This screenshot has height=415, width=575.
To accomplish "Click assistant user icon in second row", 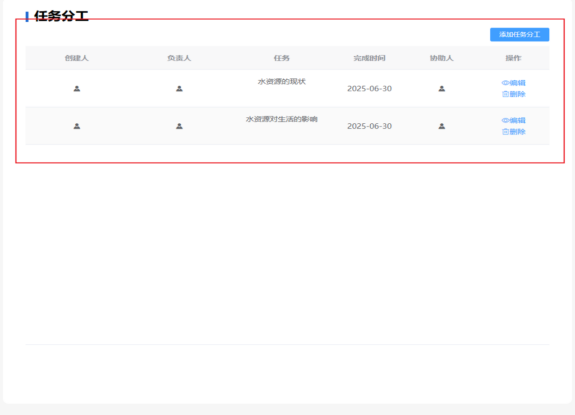I will click(442, 126).
